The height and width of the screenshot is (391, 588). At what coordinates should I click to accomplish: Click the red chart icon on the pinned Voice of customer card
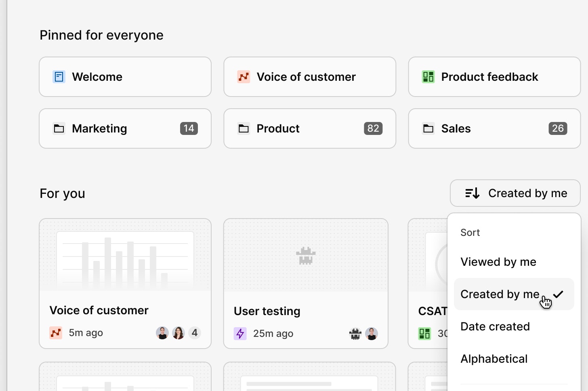pos(244,77)
